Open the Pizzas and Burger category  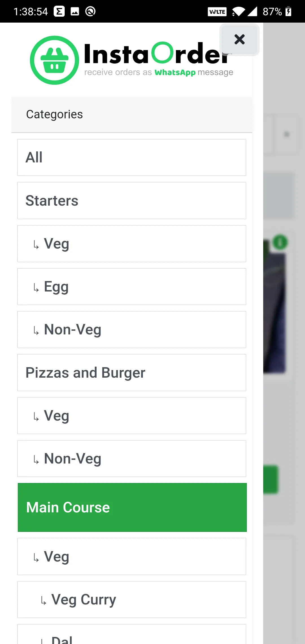coord(132,373)
